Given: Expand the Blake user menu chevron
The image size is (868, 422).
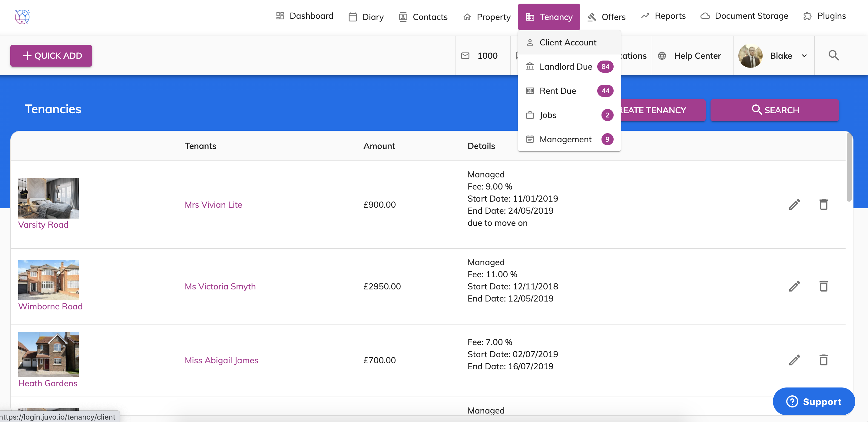Looking at the screenshot, I should pos(804,56).
